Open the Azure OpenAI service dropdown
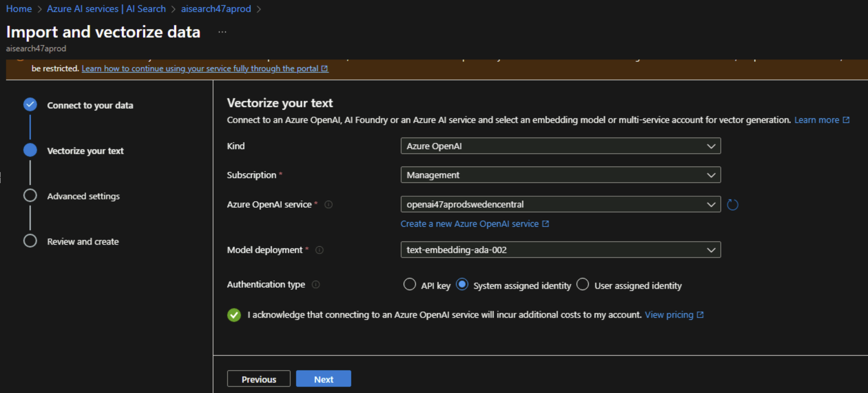868x393 pixels. (560, 204)
